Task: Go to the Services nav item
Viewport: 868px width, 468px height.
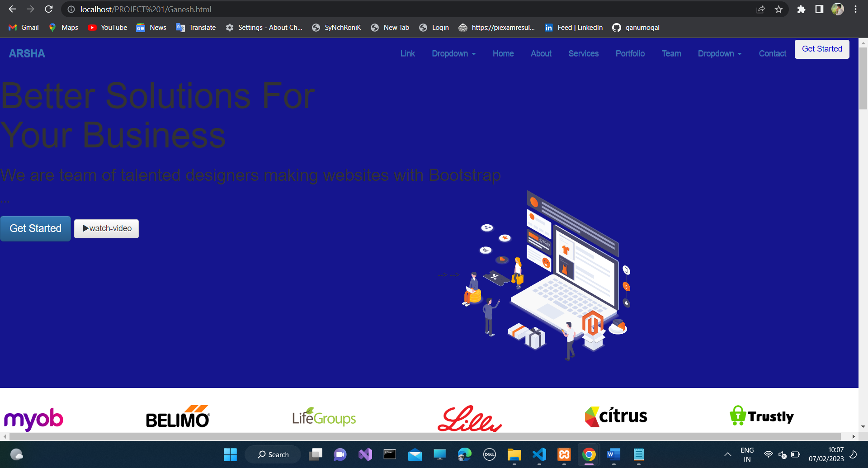Action: tap(583, 53)
